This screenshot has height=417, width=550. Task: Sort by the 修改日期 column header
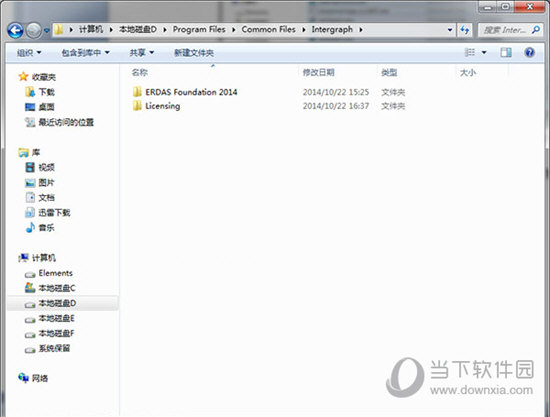(318, 73)
